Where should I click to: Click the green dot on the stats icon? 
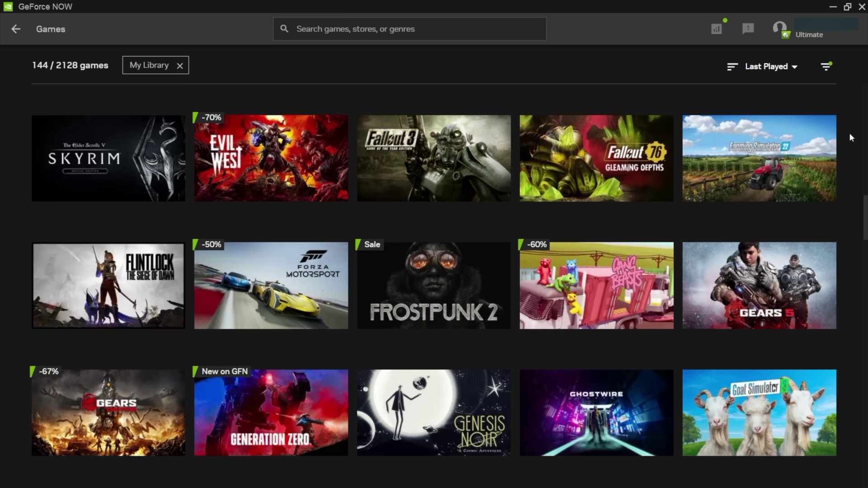click(725, 20)
